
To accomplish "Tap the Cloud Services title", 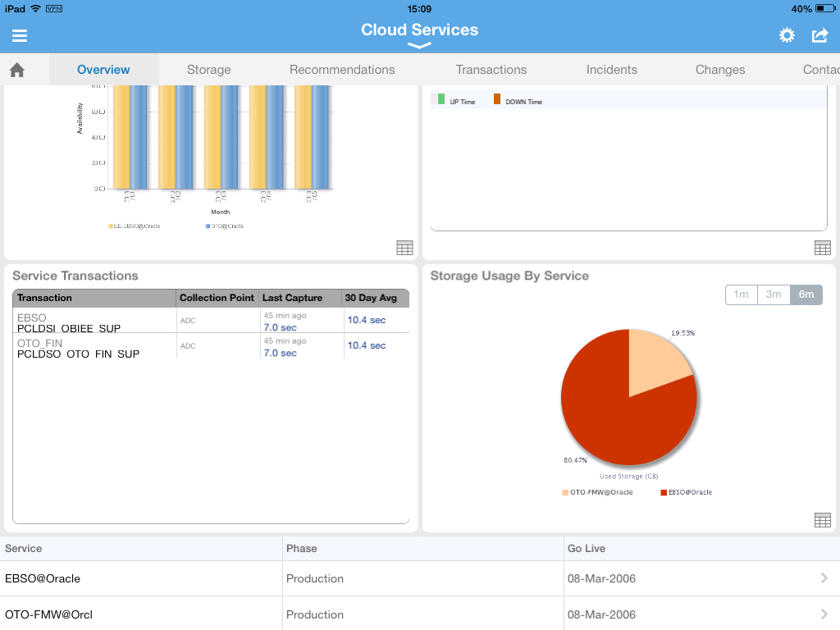I will click(419, 30).
